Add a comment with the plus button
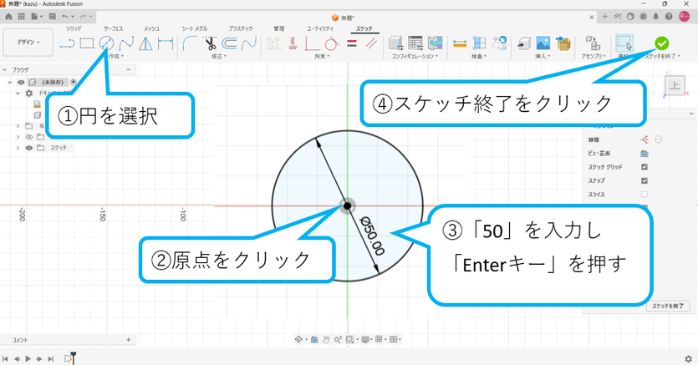The height and width of the screenshot is (365, 698). 129,340
